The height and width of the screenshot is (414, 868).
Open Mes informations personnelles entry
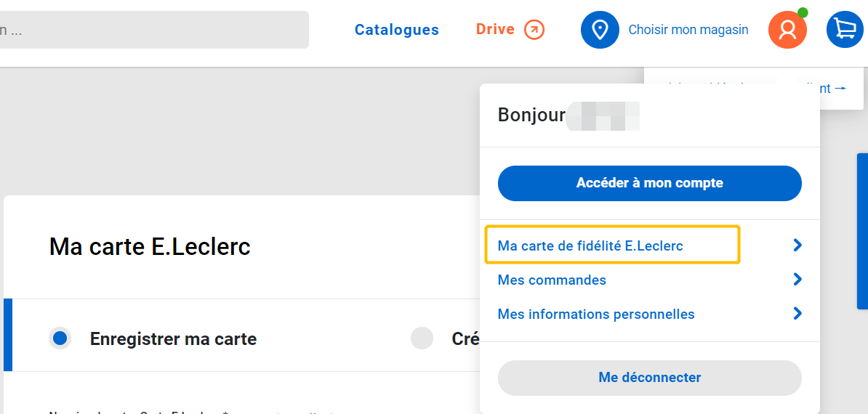pyautogui.click(x=596, y=314)
